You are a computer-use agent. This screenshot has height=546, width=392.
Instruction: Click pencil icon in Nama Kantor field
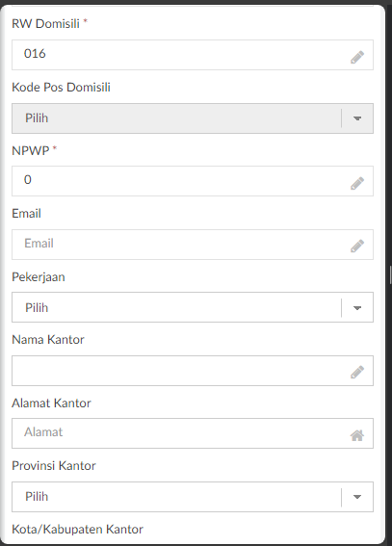coord(357,372)
